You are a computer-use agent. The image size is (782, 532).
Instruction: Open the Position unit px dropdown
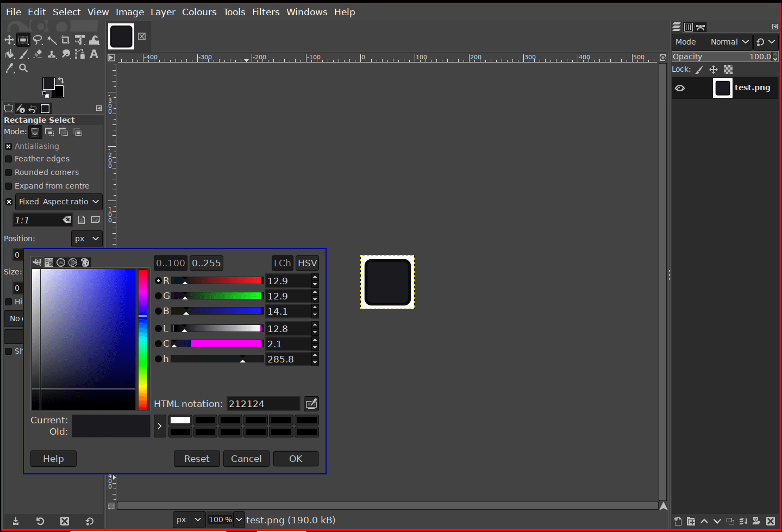87,239
